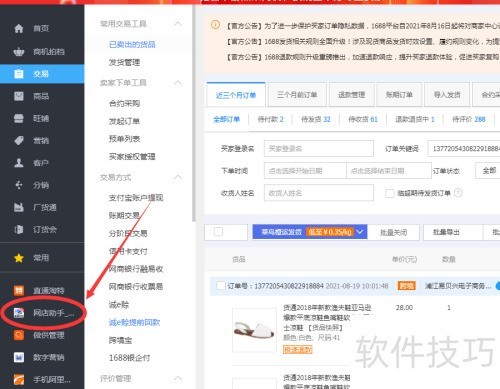Launch the 直通淘特 app icon
Image resolution: width=500 pixels, height=389 pixels.
point(19,290)
